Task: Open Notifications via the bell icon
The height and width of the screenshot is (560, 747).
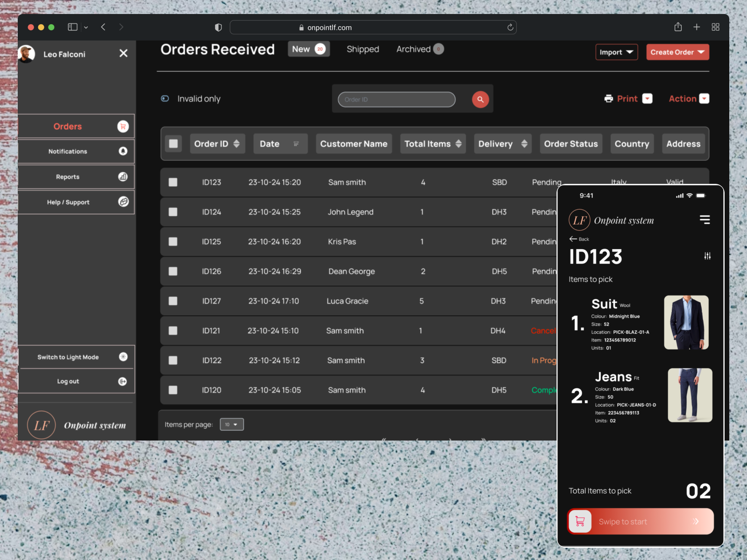Action: [123, 151]
